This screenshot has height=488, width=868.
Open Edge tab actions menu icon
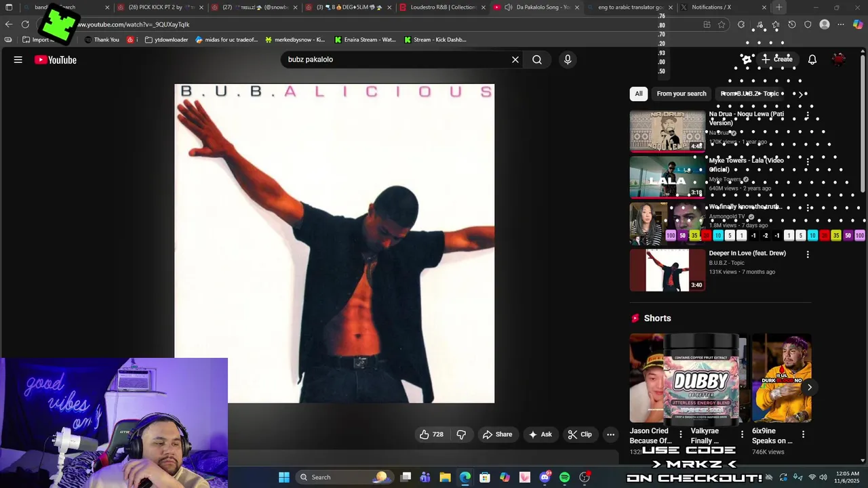click(9, 7)
